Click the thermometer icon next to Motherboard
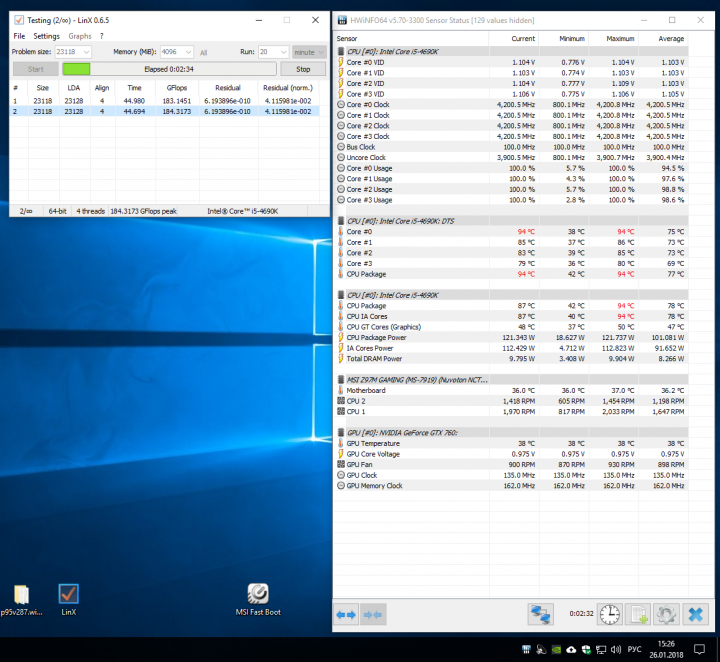 click(x=341, y=390)
